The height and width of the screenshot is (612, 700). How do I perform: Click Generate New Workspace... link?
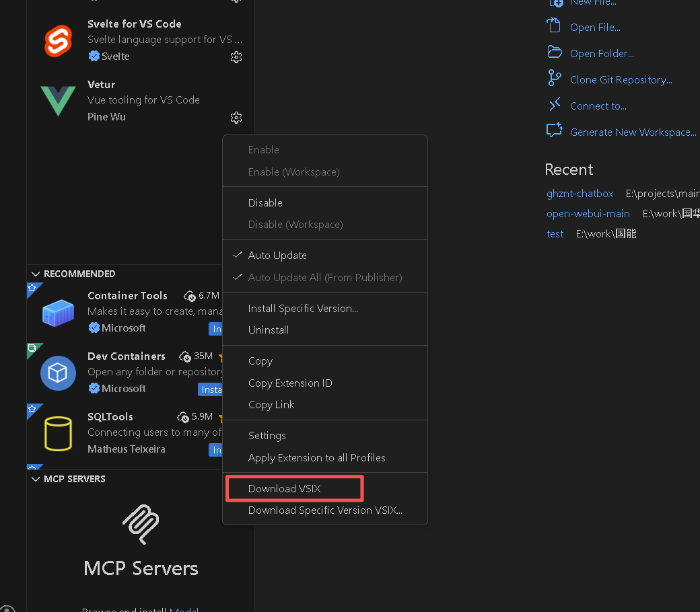633,132
